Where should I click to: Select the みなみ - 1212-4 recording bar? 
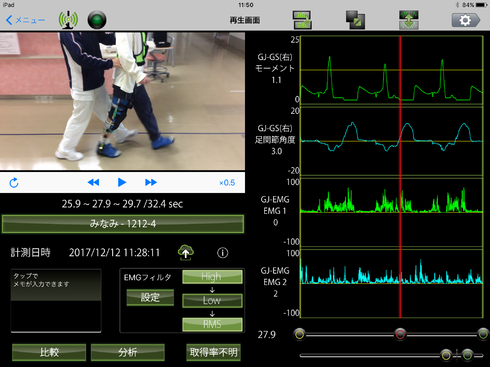coord(123,224)
